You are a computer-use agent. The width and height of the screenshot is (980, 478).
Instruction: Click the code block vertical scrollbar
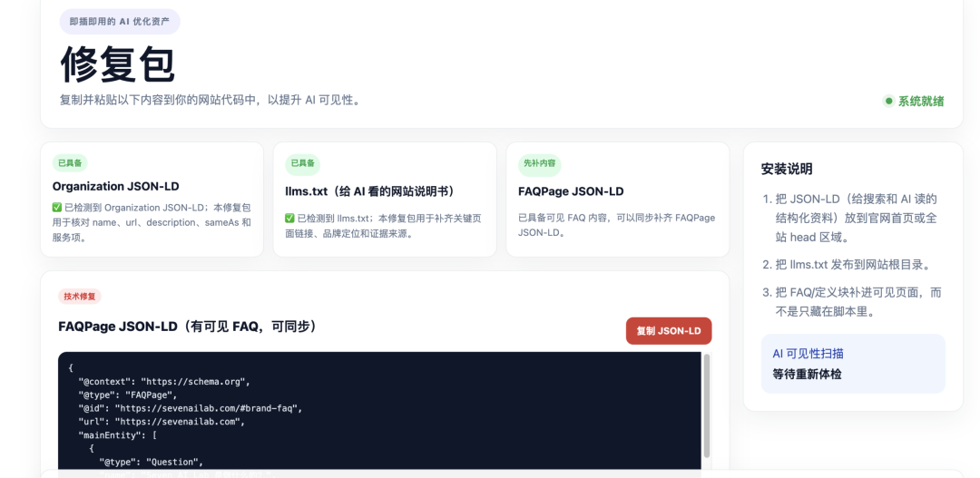point(707,406)
